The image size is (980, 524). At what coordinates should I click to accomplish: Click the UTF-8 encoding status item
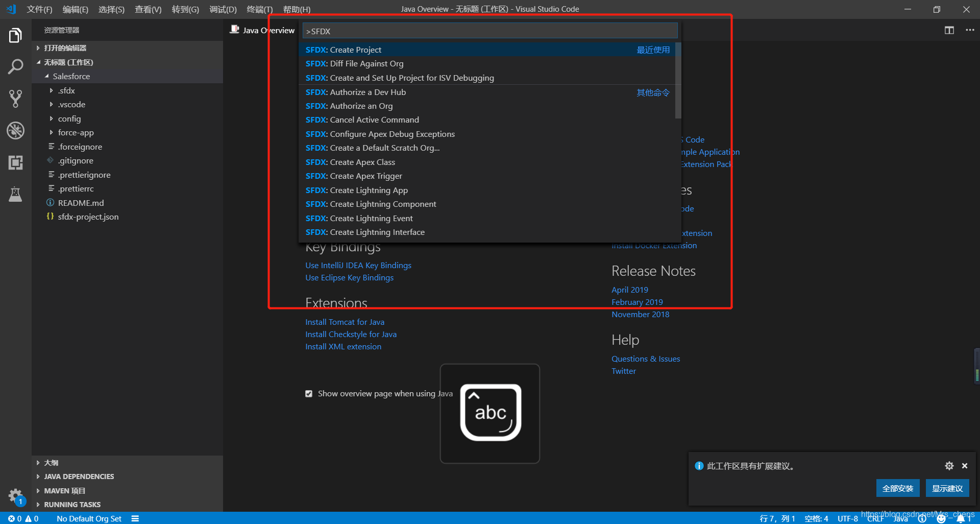point(848,518)
